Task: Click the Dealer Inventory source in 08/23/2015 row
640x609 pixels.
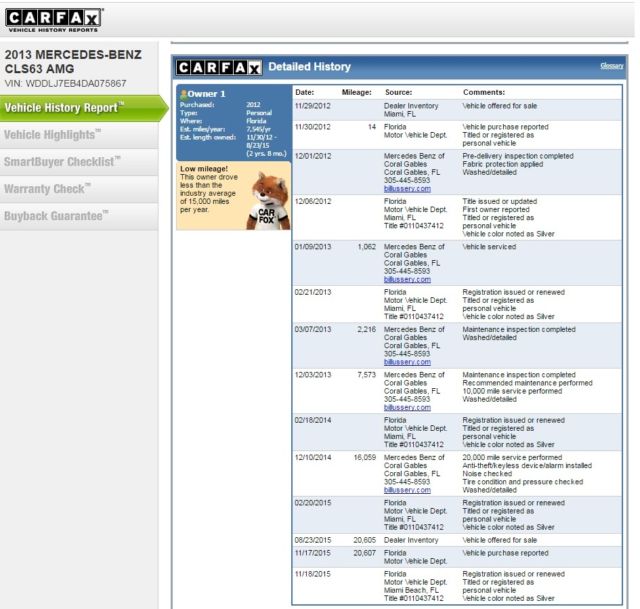Action: [411, 540]
